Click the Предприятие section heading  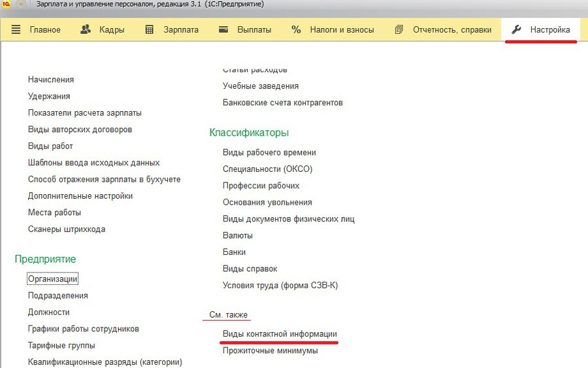[45, 259]
